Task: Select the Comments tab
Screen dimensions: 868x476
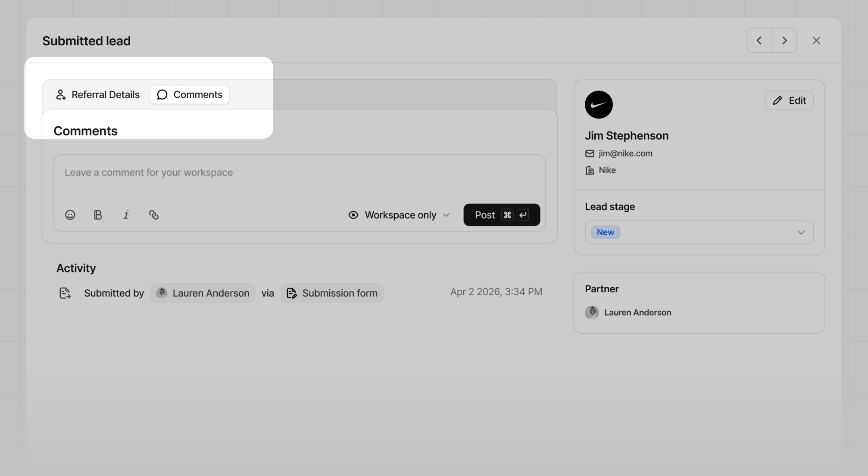Action: point(190,94)
